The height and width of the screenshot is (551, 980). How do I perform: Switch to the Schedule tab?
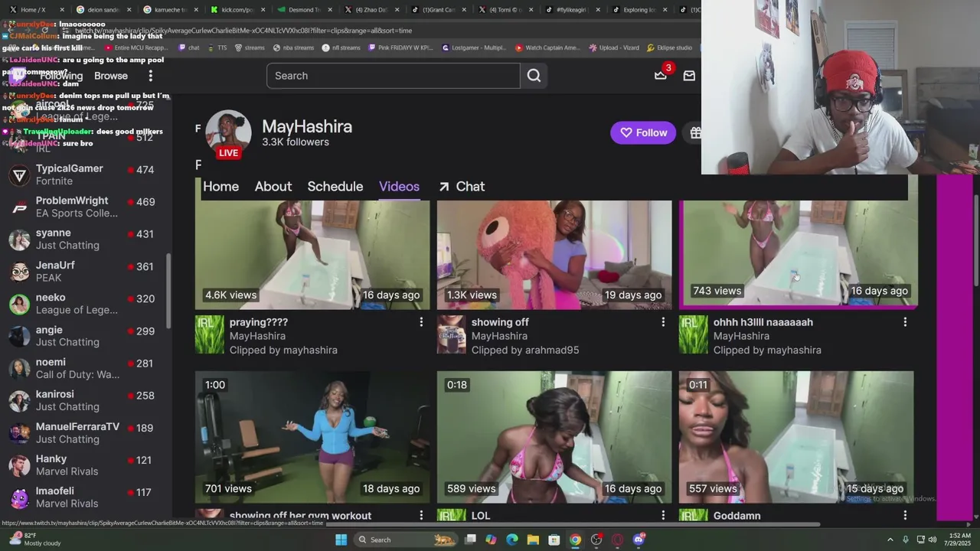click(335, 187)
